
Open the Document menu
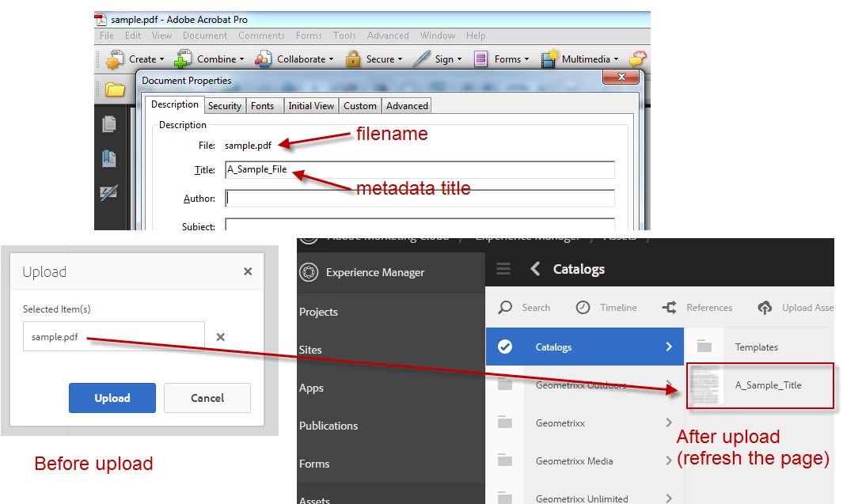[205, 36]
